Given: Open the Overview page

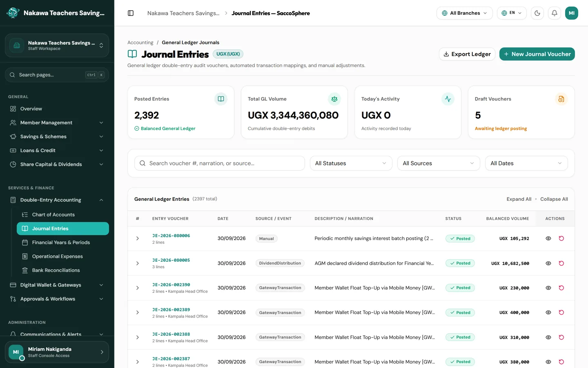Looking at the screenshot, I should coord(57,109).
